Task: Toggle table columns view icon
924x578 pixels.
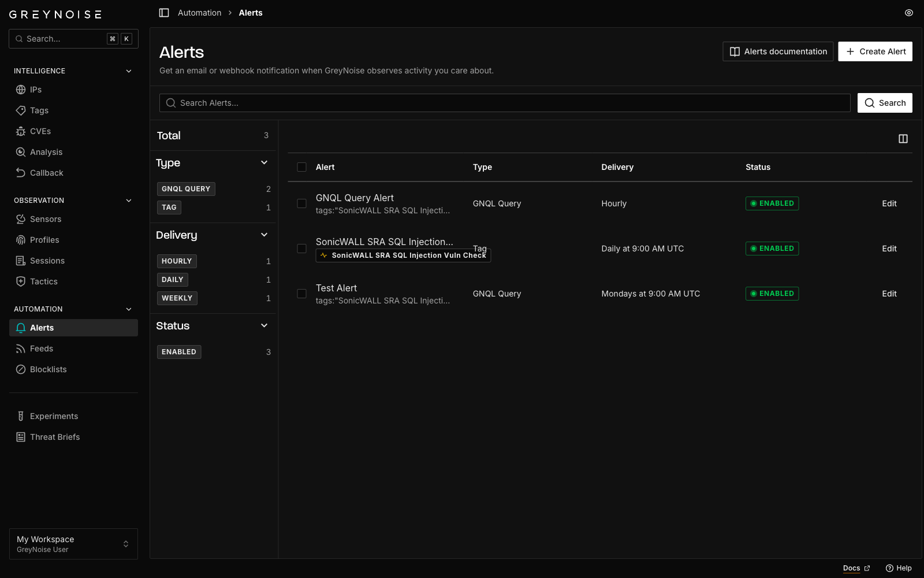Action: (x=903, y=139)
